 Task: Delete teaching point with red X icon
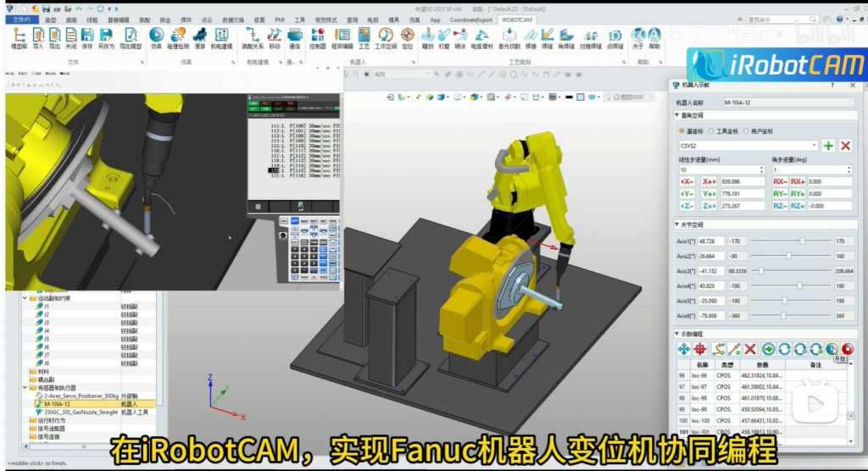click(750, 349)
